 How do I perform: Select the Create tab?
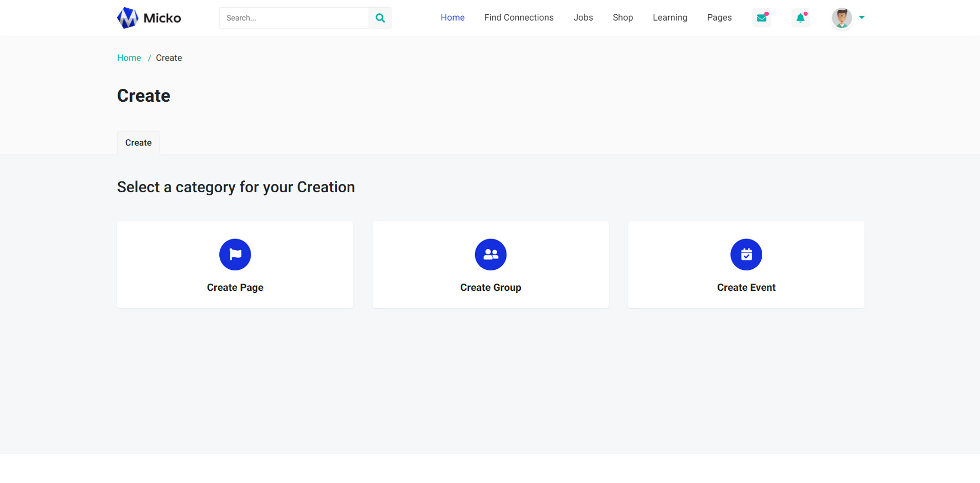[138, 143]
